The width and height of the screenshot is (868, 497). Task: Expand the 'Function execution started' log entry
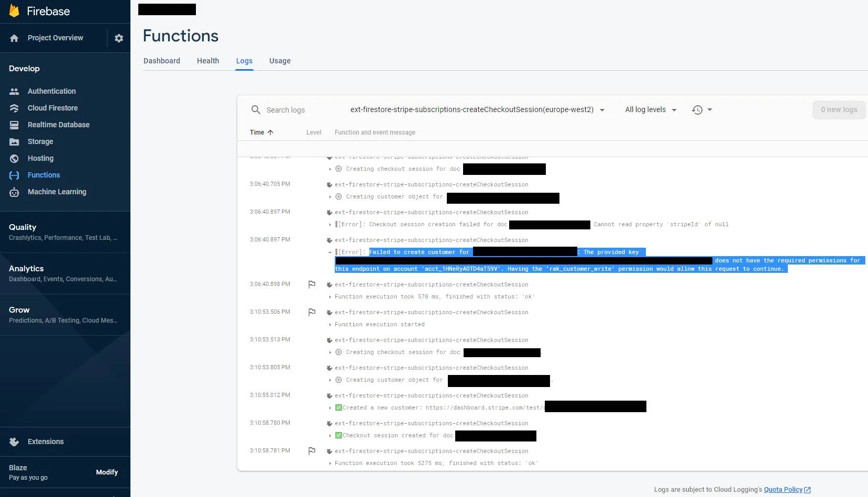click(x=330, y=324)
